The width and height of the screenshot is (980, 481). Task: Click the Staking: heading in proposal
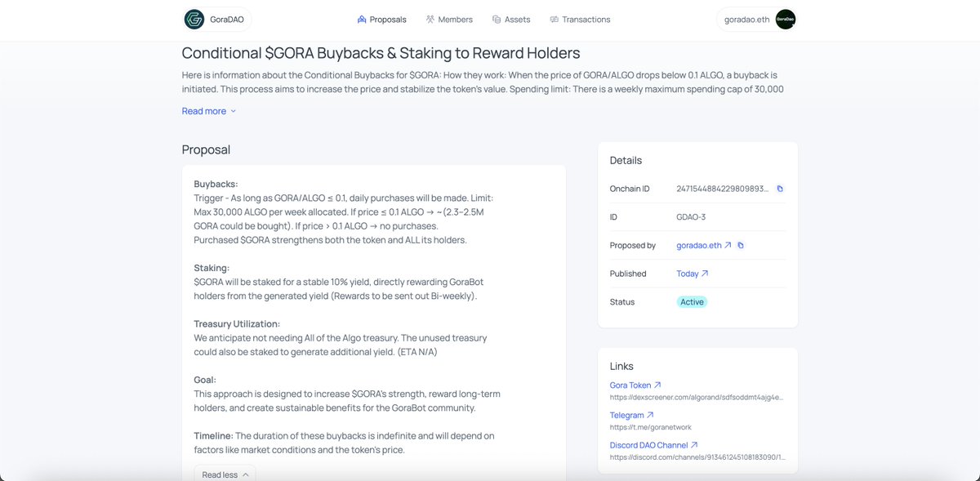coord(212,268)
